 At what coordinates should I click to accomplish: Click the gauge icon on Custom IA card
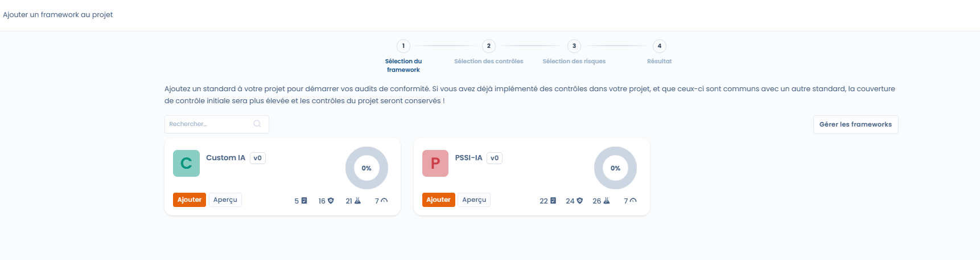384,201
